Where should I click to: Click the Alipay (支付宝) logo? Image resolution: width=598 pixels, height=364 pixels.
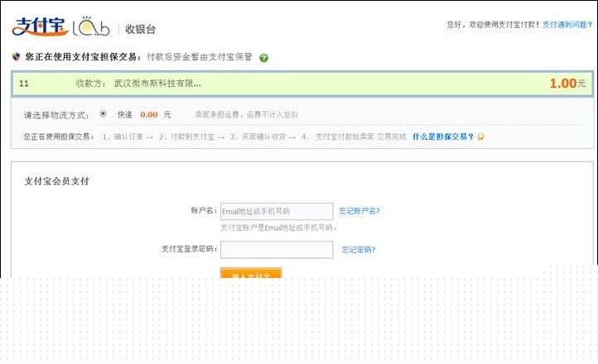(x=40, y=26)
